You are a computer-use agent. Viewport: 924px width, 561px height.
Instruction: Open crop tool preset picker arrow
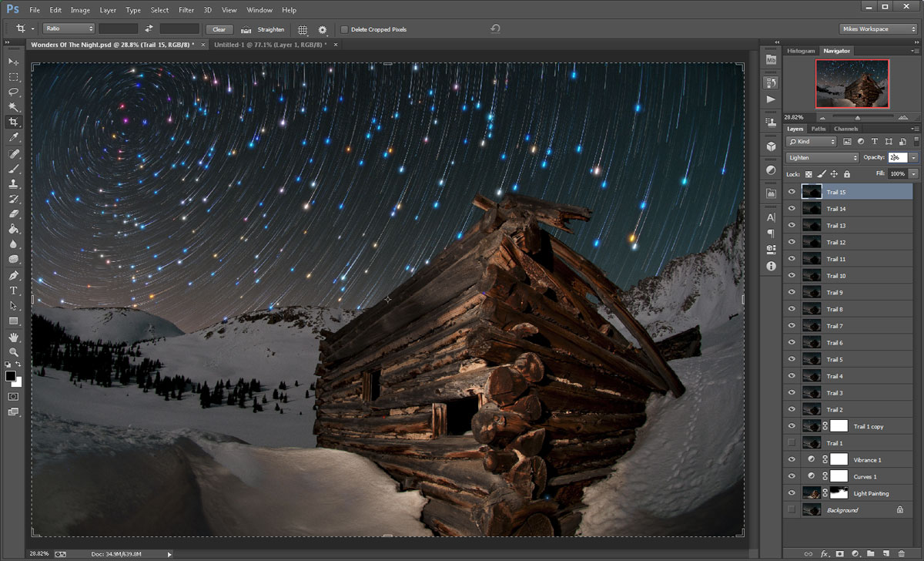point(33,29)
